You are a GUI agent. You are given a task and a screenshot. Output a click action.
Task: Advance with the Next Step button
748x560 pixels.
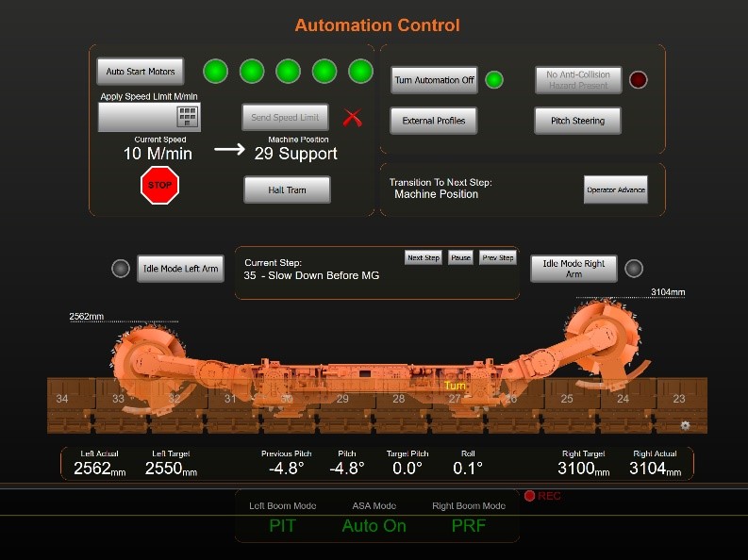tap(424, 257)
